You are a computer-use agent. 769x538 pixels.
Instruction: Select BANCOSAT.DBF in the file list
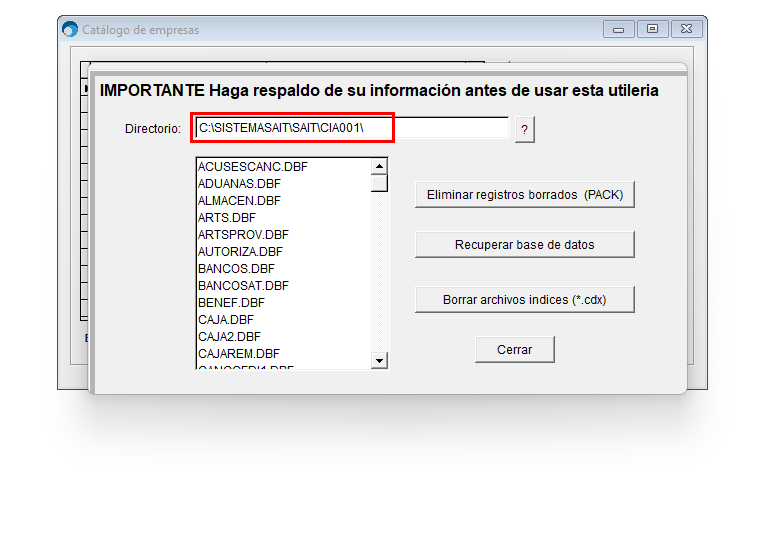coord(283,285)
